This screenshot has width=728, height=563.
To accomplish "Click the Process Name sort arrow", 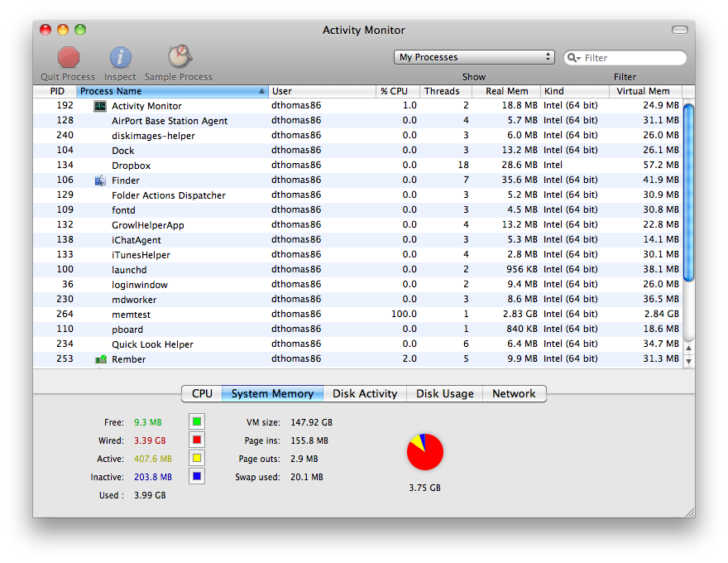I will (x=262, y=91).
